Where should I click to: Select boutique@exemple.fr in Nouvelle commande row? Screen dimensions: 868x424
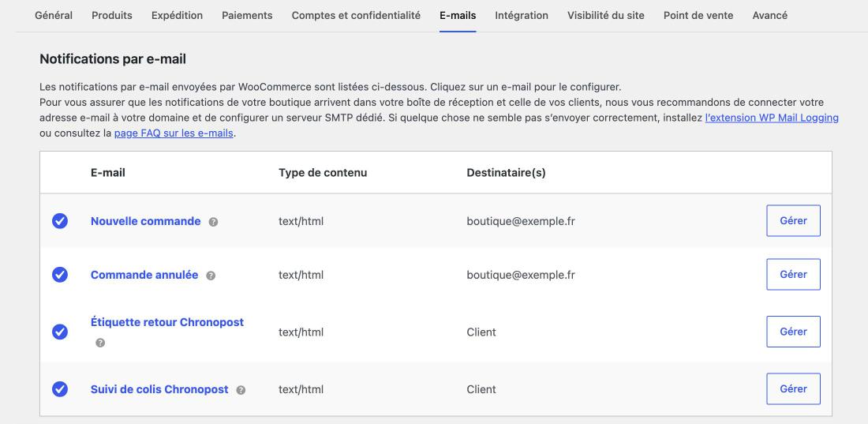tap(521, 221)
